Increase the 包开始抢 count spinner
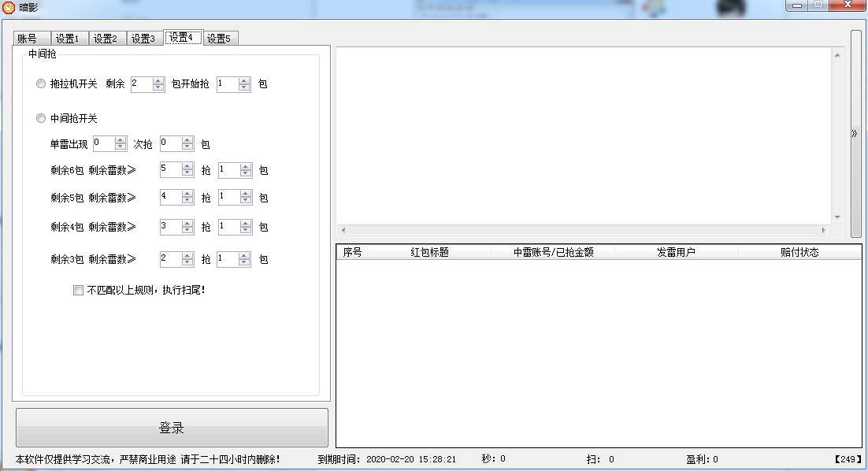Image resolution: width=868 pixels, height=471 pixels. click(x=244, y=81)
